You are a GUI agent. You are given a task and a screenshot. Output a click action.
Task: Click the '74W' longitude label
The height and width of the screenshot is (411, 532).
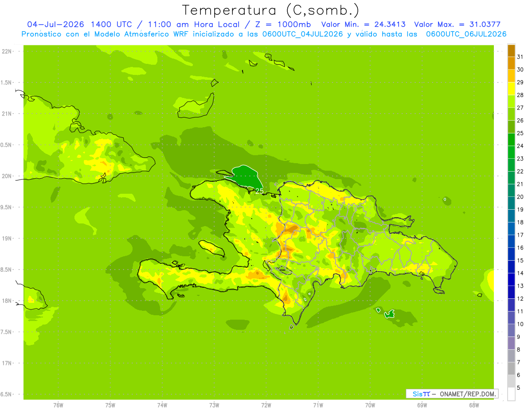pos(162,405)
